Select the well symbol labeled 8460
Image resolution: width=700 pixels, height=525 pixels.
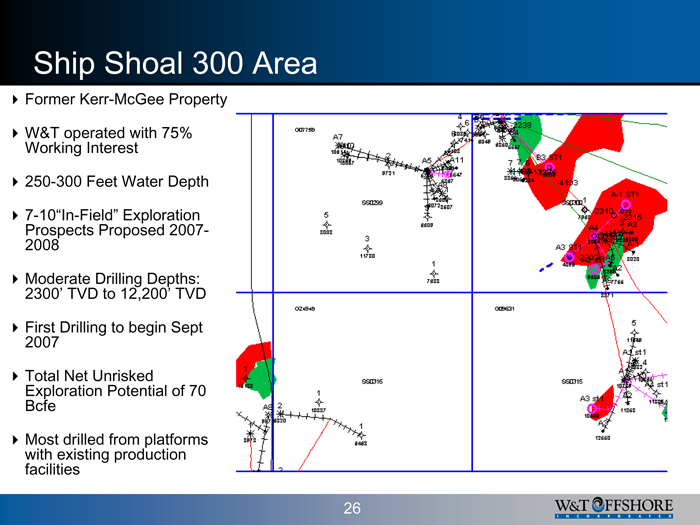[360, 435]
